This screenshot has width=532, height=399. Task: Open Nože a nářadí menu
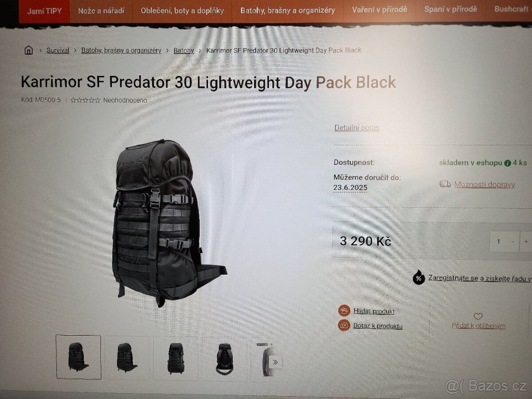pyautogui.click(x=101, y=11)
